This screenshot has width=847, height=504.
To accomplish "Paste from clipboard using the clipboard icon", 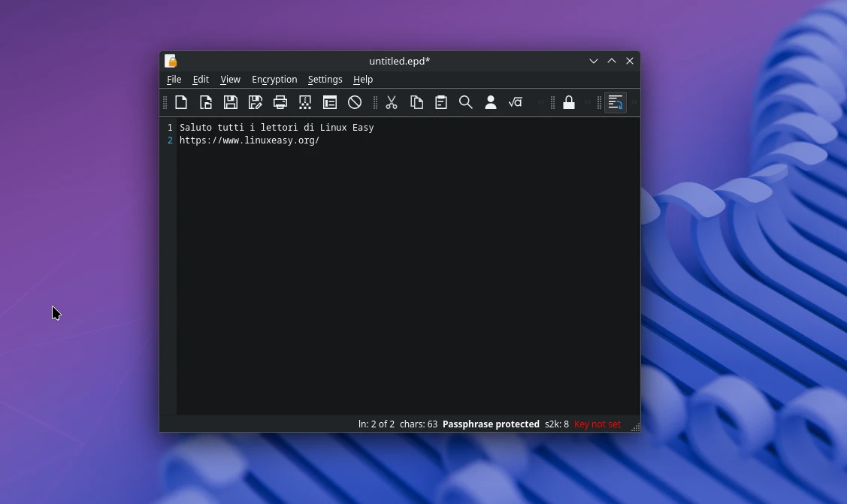I will (x=441, y=102).
